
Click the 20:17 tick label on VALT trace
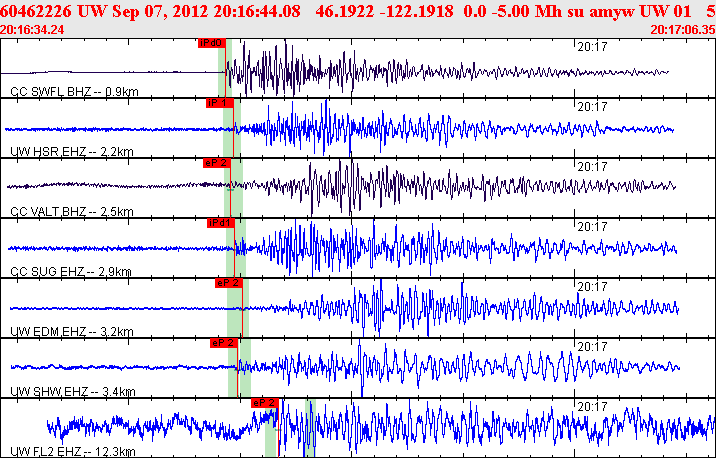tap(592, 167)
